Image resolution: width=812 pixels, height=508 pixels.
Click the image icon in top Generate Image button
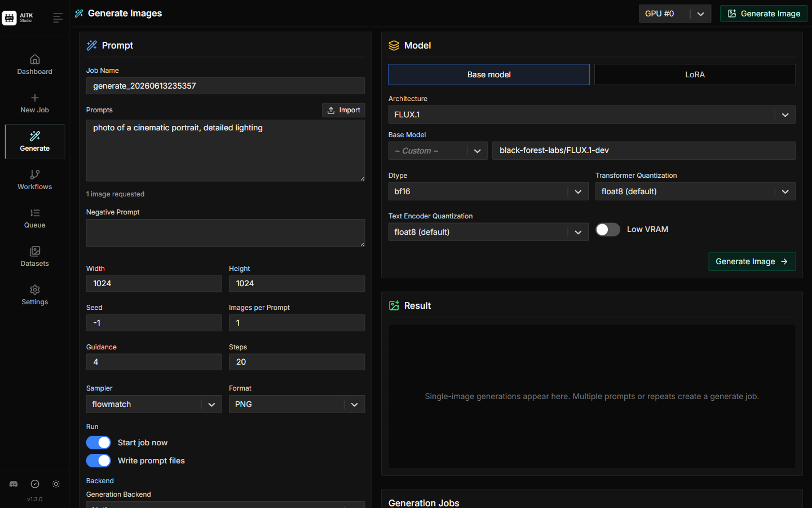tap(732, 14)
